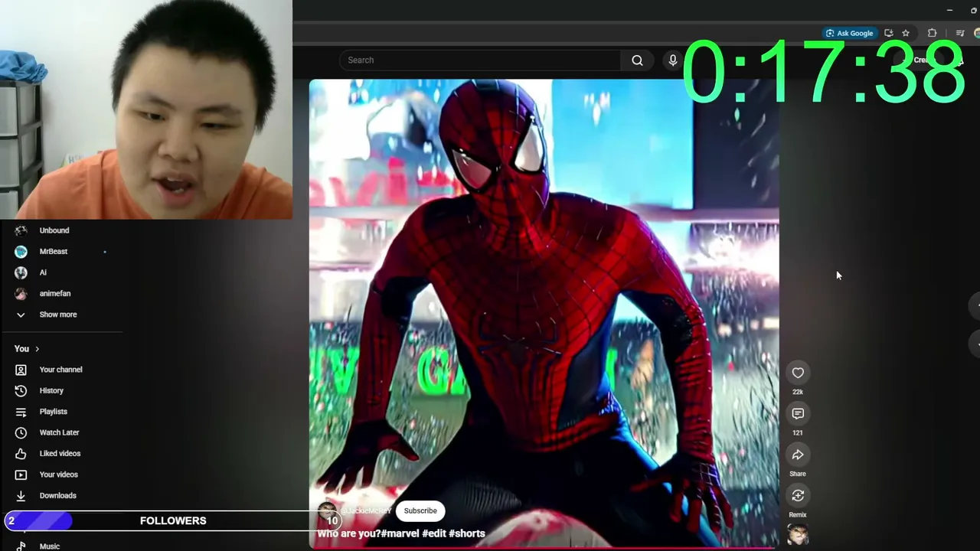Click the YouTube search field
Screen dimensions: 980x551
480,60
